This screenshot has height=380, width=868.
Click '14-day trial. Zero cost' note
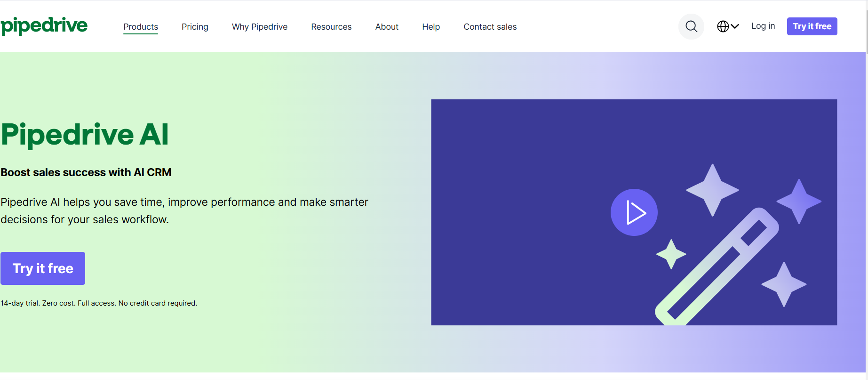point(99,303)
